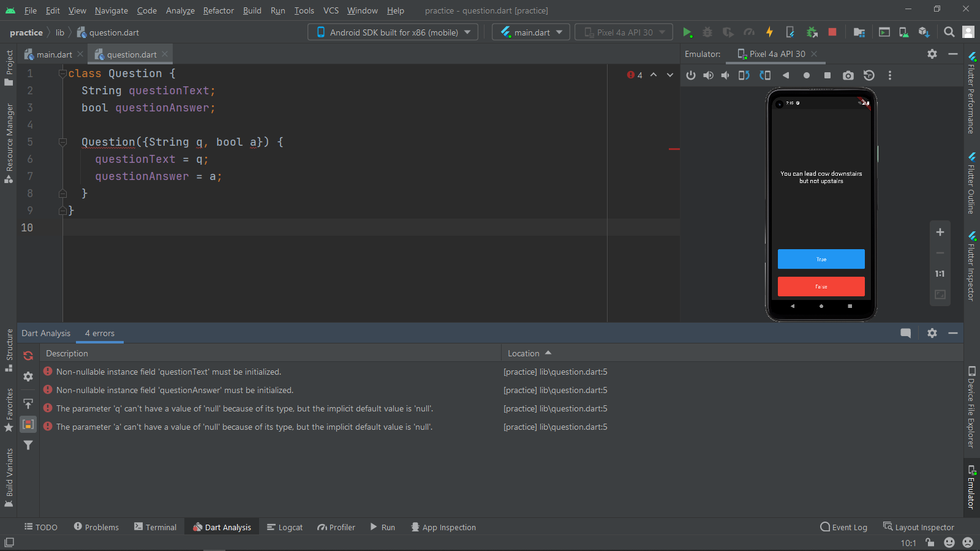
Task: Run the app with the green play icon
Action: tap(687, 32)
